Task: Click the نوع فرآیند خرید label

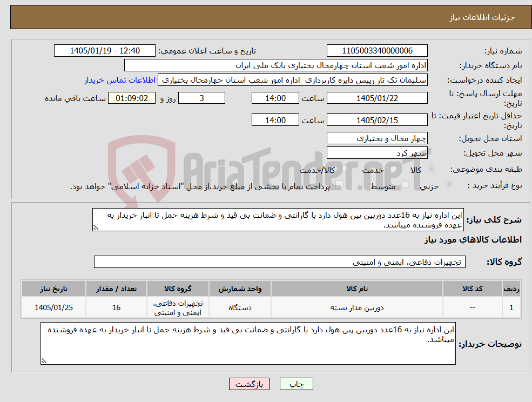Action: (x=494, y=185)
